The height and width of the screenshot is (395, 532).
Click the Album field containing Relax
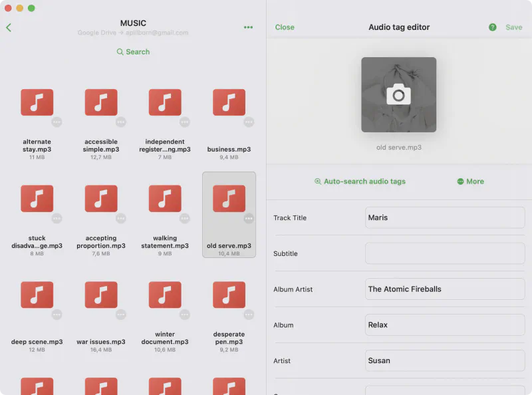point(444,325)
